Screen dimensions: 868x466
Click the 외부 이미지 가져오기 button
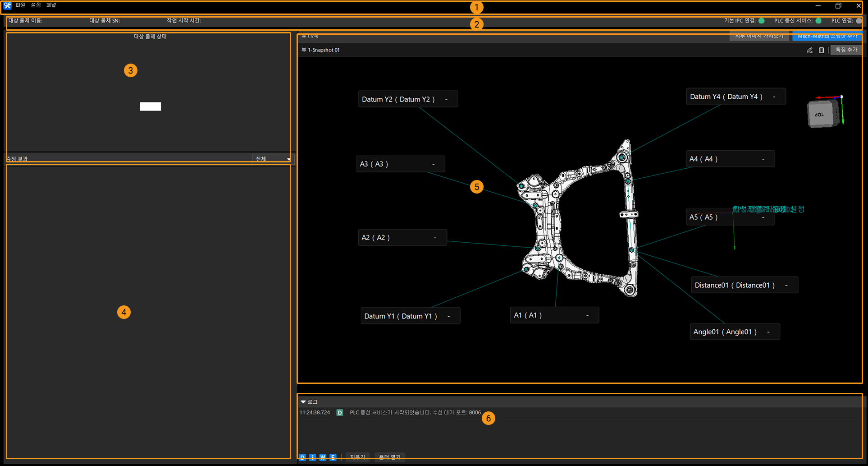759,36
